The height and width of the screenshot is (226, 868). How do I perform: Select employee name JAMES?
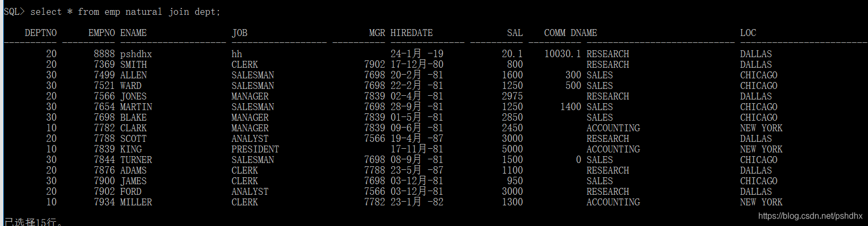tap(134, 181)
